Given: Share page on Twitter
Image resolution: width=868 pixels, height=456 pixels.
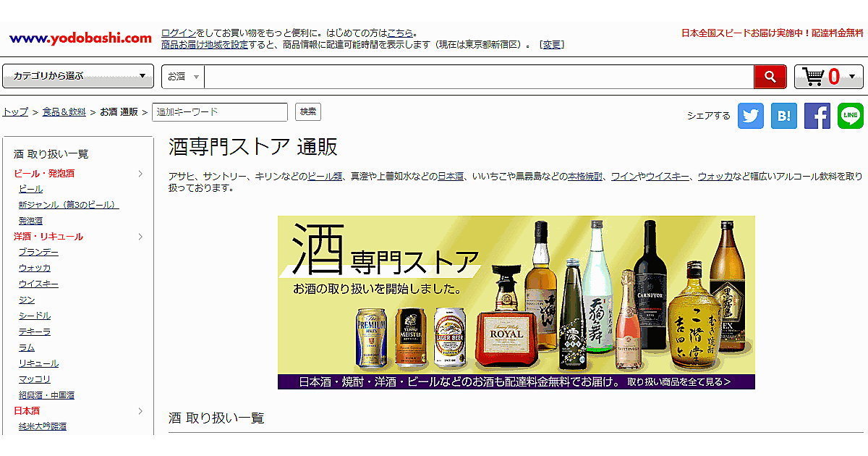Looking at the screenshot, I should [x=750, y=116].
